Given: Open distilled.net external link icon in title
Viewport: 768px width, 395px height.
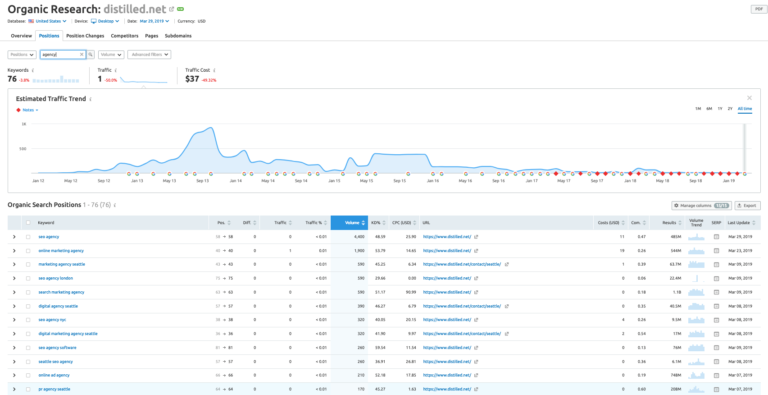Looking at the screenshot, I should tap(171, 9).
